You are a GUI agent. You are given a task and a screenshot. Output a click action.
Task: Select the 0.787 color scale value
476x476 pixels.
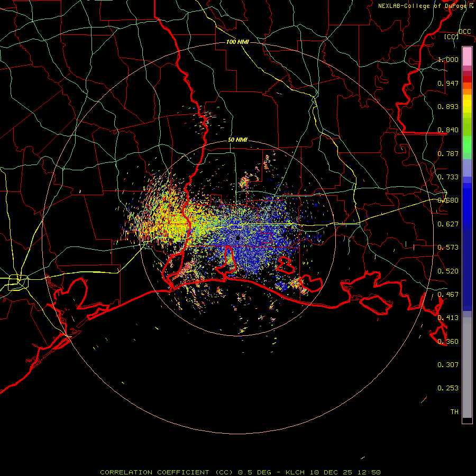point(448,153)
